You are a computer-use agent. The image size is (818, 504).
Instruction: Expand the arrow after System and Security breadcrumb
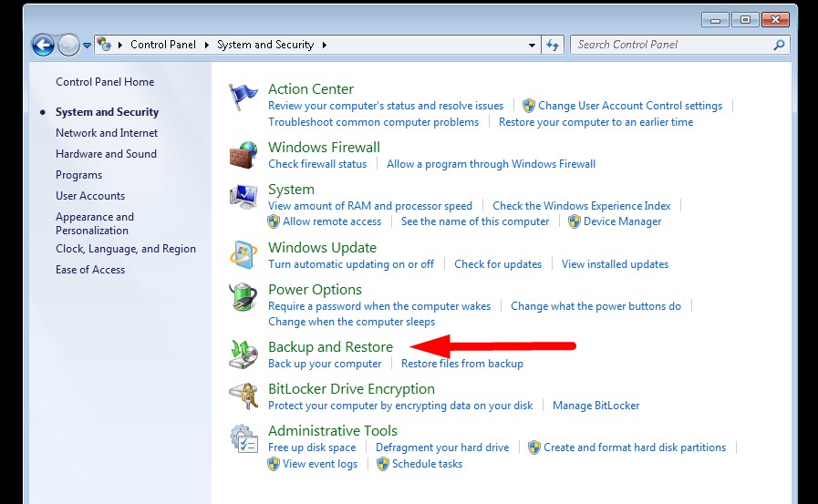coord(324,45)
